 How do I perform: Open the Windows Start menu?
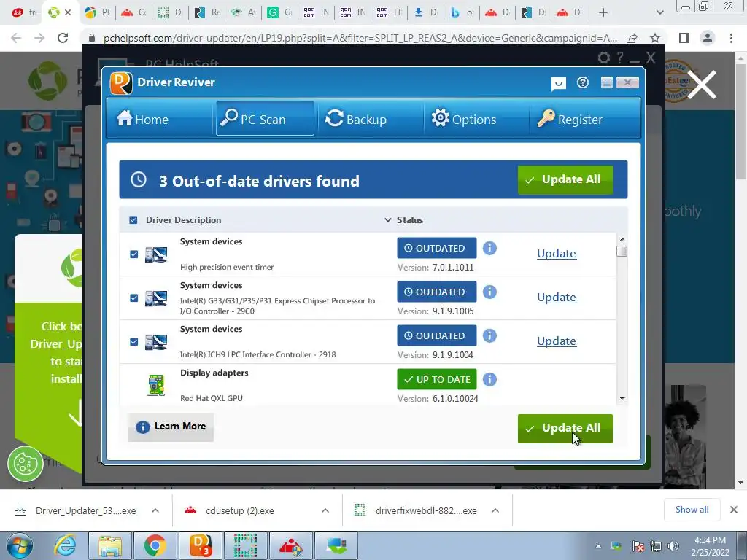click(x=20, y=545)
